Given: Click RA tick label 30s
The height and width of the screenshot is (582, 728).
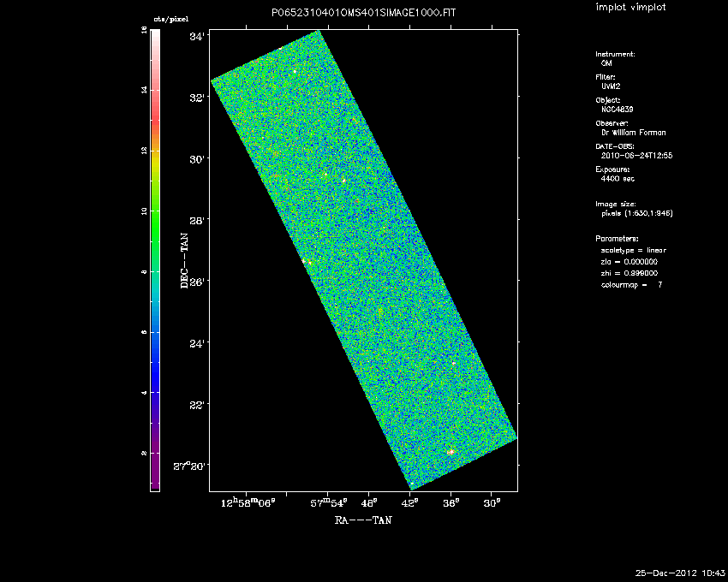Looking at the screenshot, I should point(492,503).
